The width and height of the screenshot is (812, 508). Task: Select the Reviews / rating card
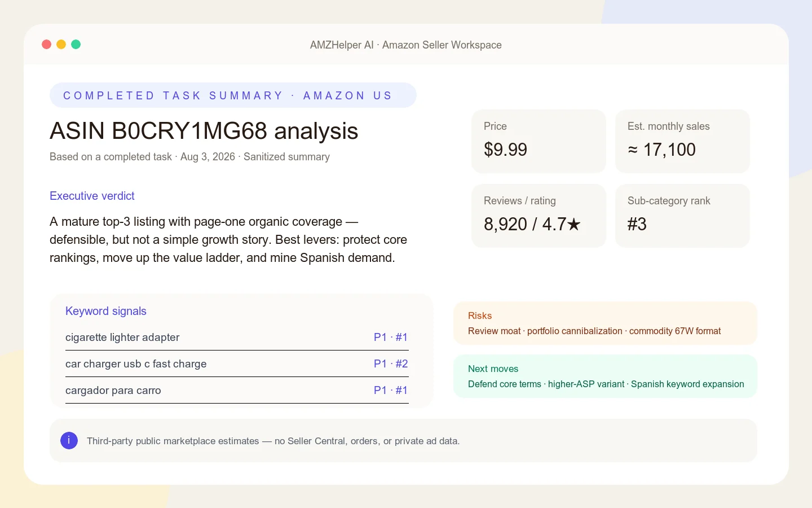(539, 216)
